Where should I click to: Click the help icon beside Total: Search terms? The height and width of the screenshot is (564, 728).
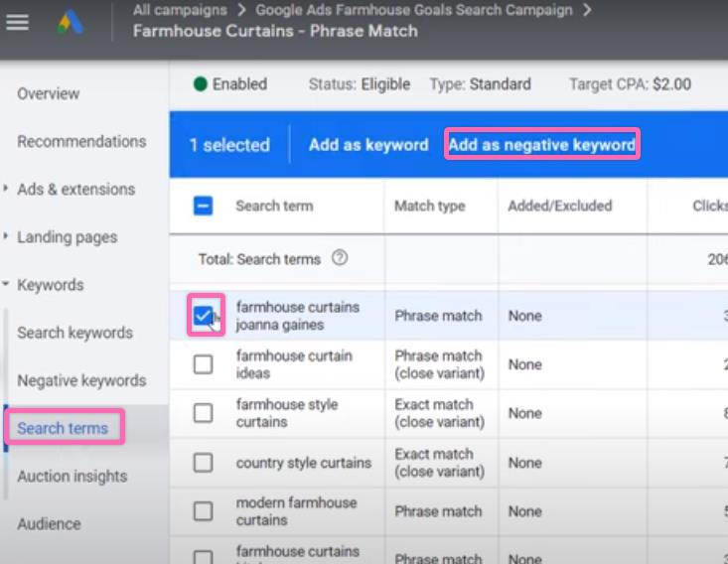(x=340, y=258)
